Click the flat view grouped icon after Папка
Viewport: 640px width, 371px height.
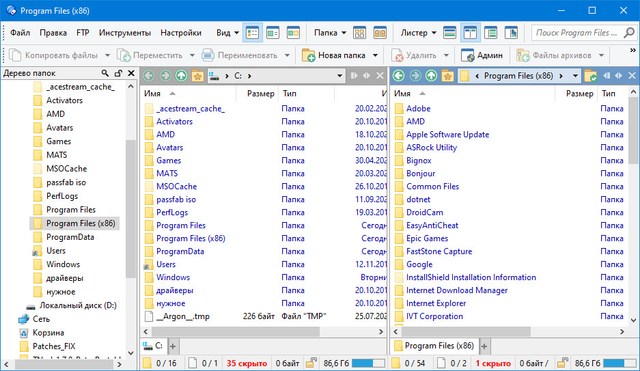point(360,33)
